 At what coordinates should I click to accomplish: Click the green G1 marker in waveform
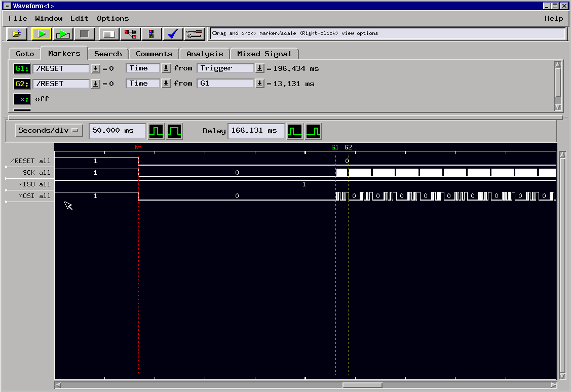(x=335, y=147)
